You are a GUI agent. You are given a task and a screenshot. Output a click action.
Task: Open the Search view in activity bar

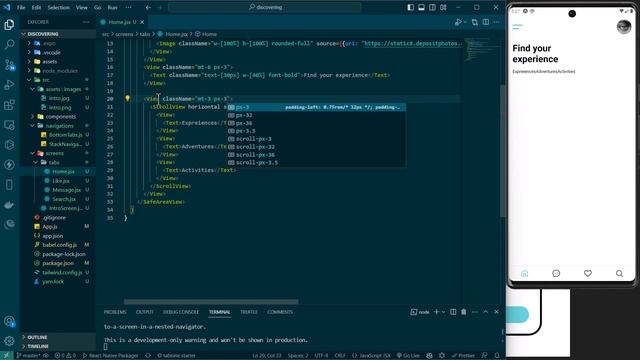[9, 44]
